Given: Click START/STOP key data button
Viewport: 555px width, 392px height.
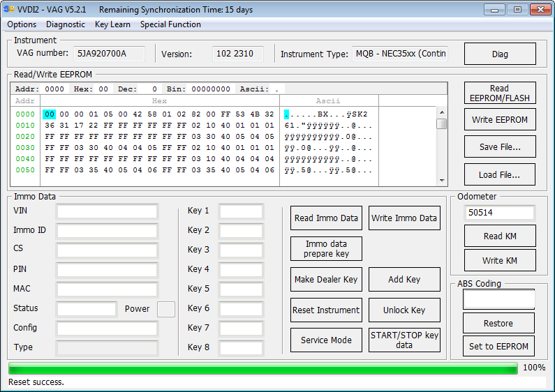Looking at the screenshot, I should 404,340.
